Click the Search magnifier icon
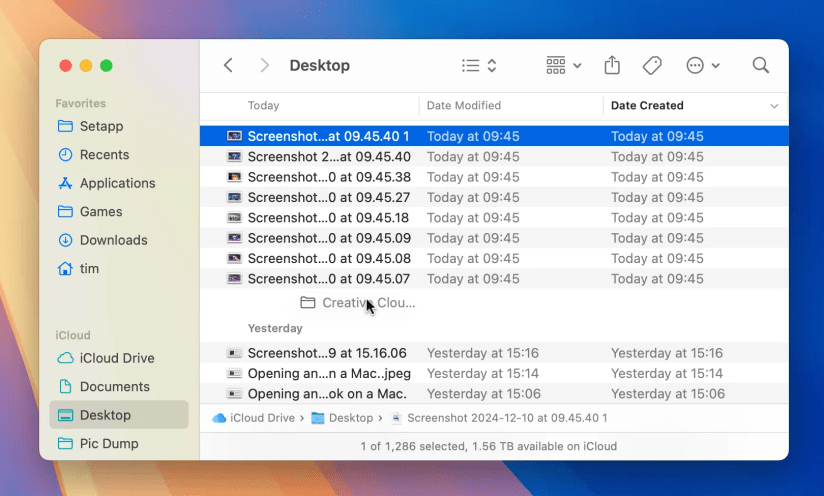Image resolution: width=824 pixels, height=496 pixels. (760, 65)
